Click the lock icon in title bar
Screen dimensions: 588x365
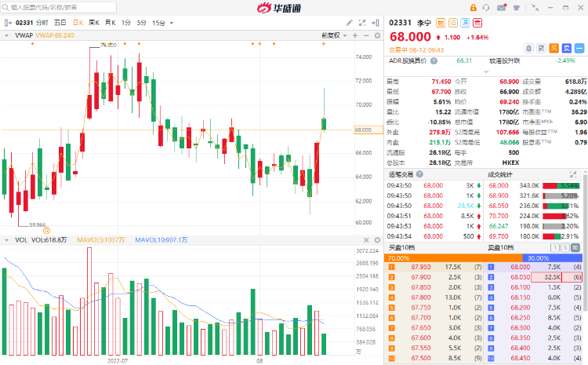point(474,8)
